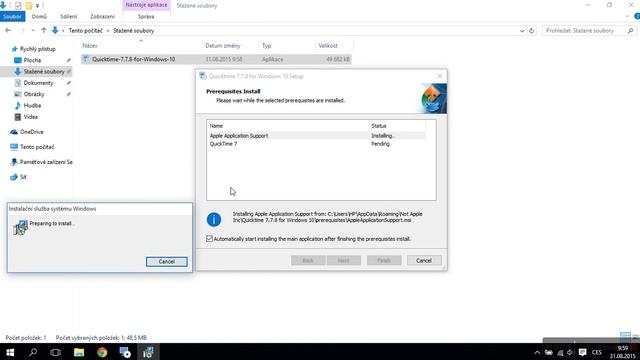Image resolution: width=640 pixels, height=360 pixels.
Task: Select OneDrive in the navigation pane
Action: click(31, 132)
